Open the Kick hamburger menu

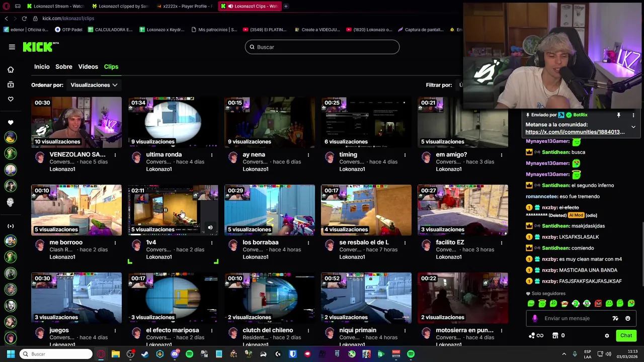pos(12,47)
